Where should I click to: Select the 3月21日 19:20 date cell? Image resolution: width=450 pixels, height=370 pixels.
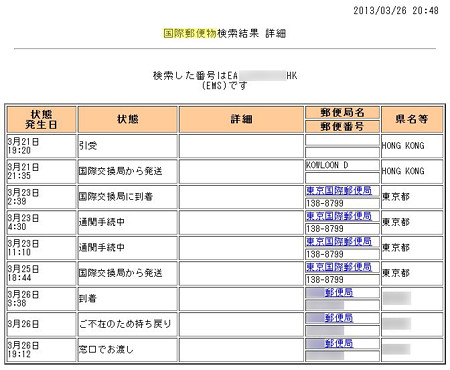[x=41, y=146]
